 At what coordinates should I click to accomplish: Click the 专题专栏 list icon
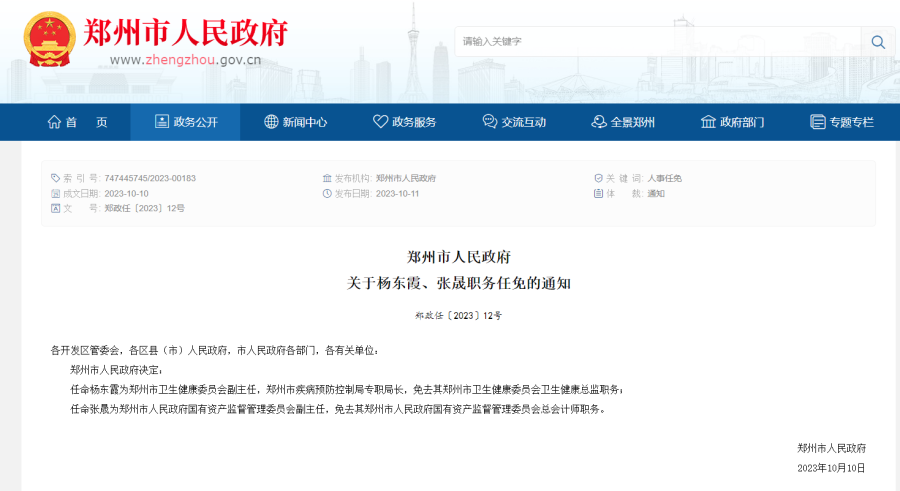click(817, 122)
